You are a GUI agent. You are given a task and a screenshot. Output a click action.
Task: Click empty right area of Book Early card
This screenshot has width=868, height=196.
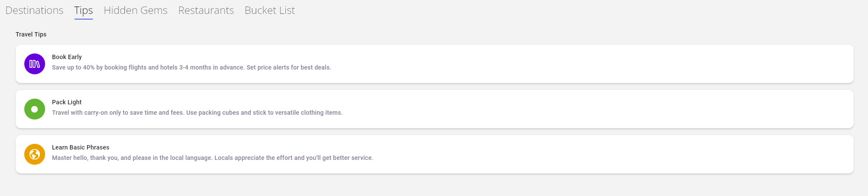click(650, 64)
